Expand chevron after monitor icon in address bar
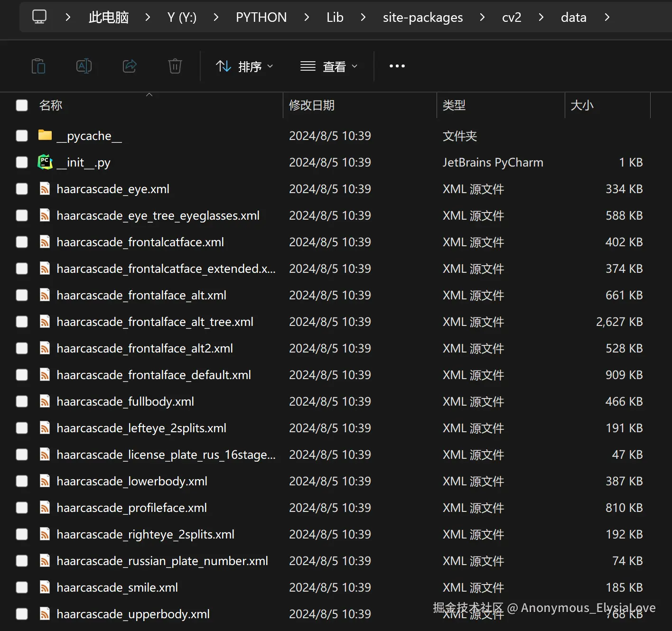The image size is (672, 631). click(x=68, y=17)
